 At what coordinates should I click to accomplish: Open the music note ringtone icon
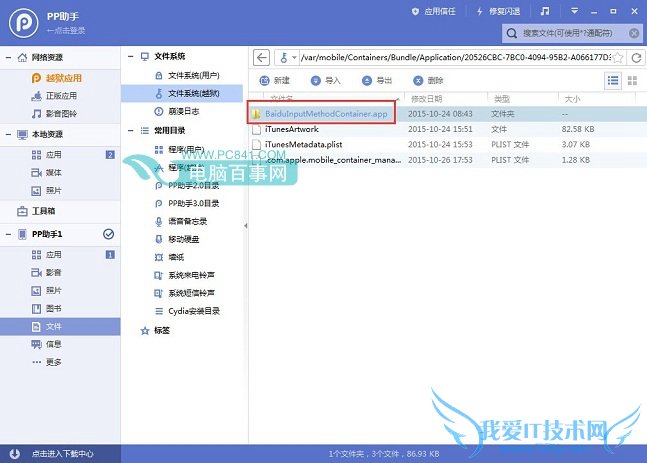(545, 11)
